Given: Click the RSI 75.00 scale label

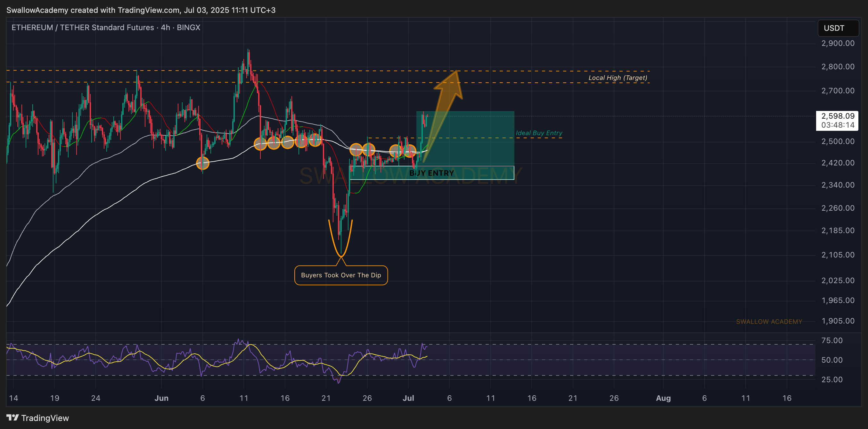Looking at the screenshot, I should point(832,340).
